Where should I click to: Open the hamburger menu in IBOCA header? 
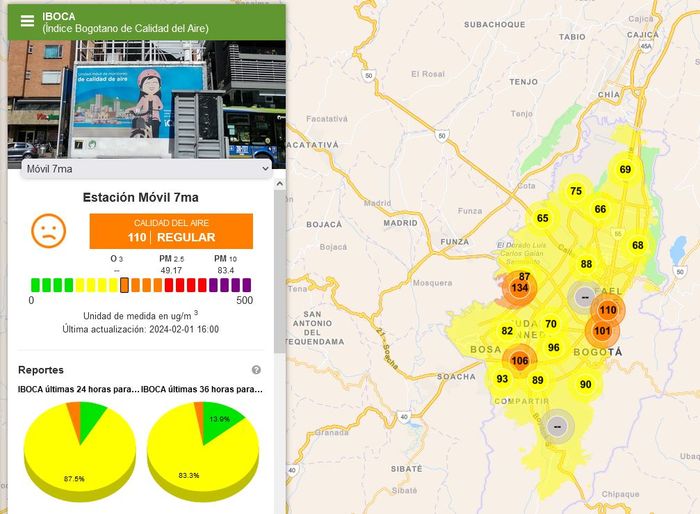coord(27,21)
